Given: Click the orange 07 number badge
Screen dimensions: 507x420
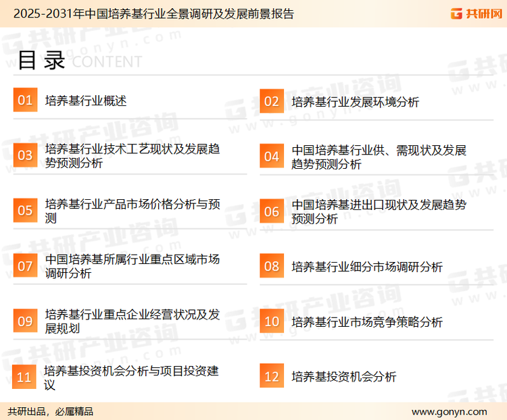Looking at the screenshot, I should 25,266.
